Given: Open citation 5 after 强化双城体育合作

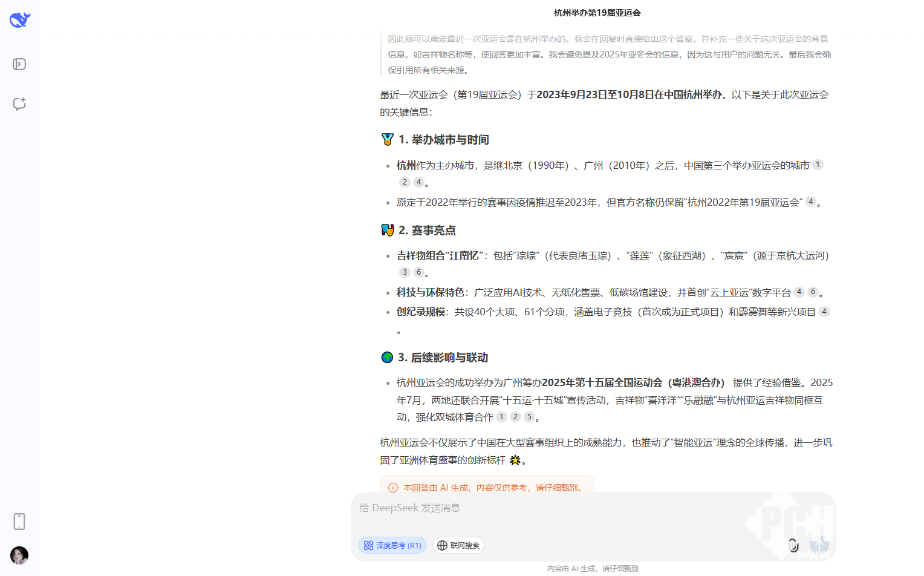Looking at the screenshot, I should pos(529,416).
